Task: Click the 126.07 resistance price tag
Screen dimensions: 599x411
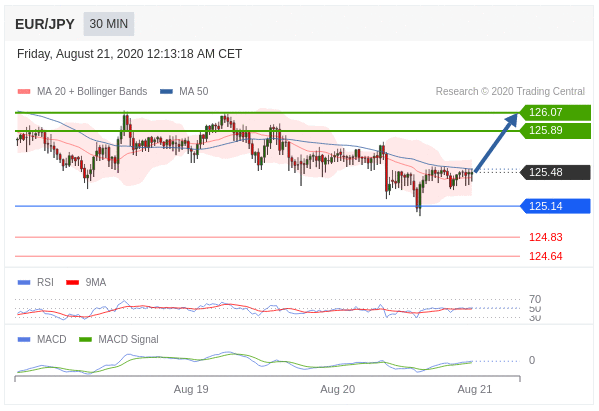Action: click(x=555, y=112)
